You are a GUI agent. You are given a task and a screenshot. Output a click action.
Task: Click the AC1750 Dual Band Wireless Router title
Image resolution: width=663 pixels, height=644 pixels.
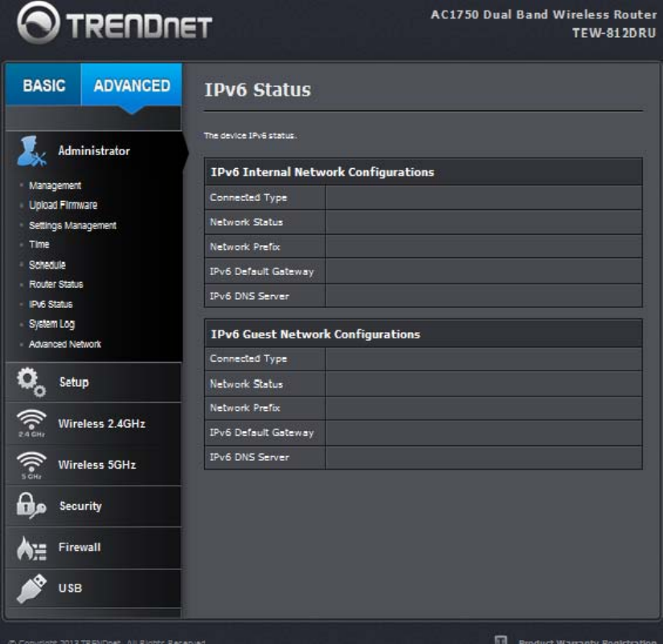pyautogui.click(x=544, y=14)
